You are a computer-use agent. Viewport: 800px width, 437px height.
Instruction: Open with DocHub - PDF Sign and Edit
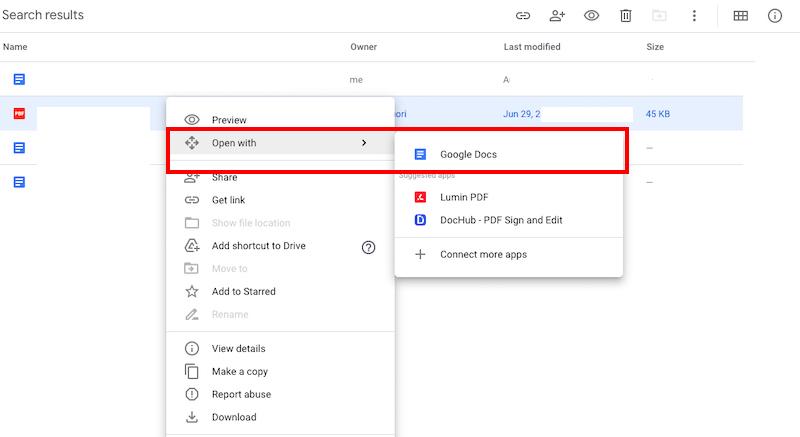[x=509, y=220]
